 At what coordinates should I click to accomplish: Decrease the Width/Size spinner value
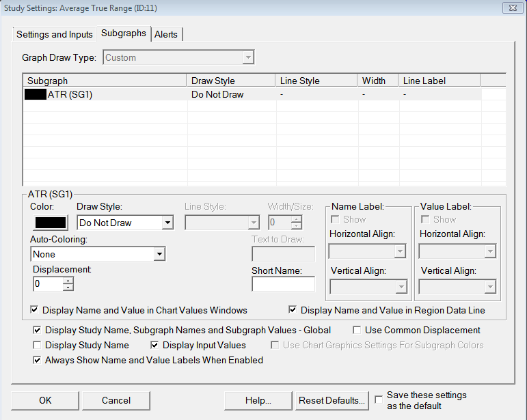[296, 226]
